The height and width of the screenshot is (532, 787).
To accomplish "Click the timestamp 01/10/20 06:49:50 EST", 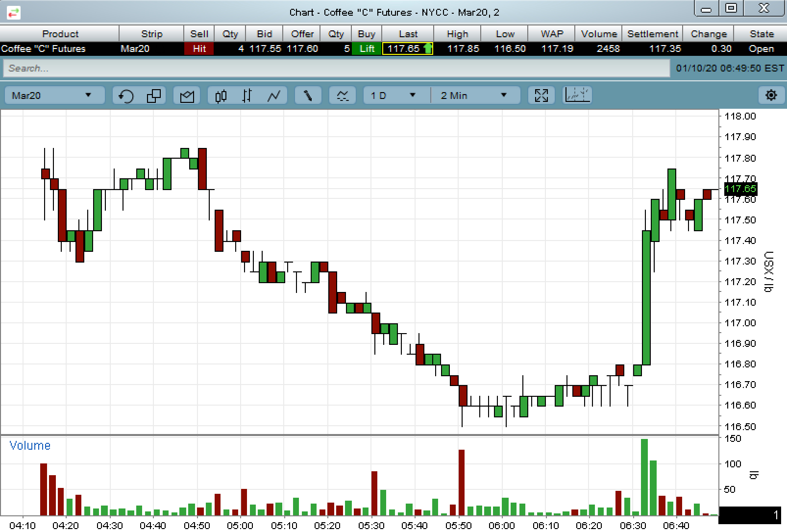I will point(730,68).
